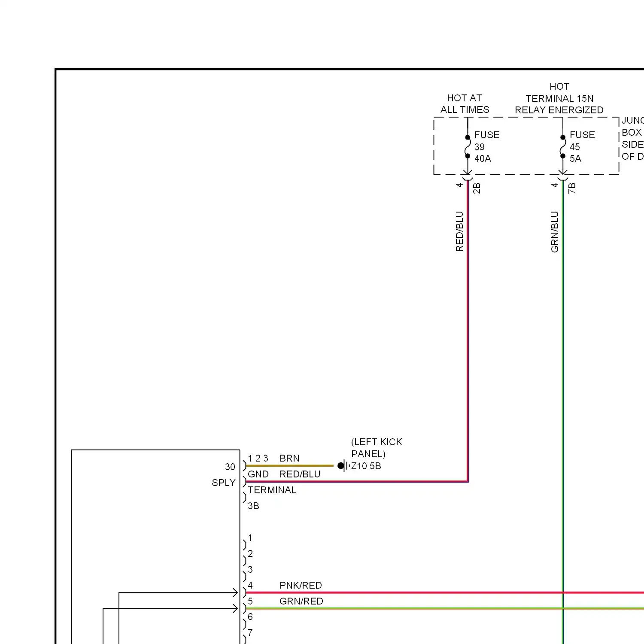
Task: Click the Fuse 45 symbol
Action: 563,147
